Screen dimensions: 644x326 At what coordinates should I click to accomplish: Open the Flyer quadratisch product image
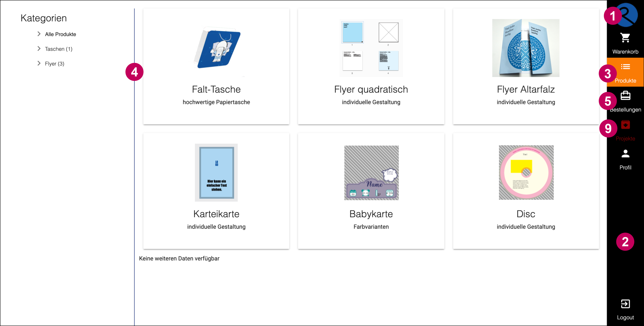coord(371,48)
